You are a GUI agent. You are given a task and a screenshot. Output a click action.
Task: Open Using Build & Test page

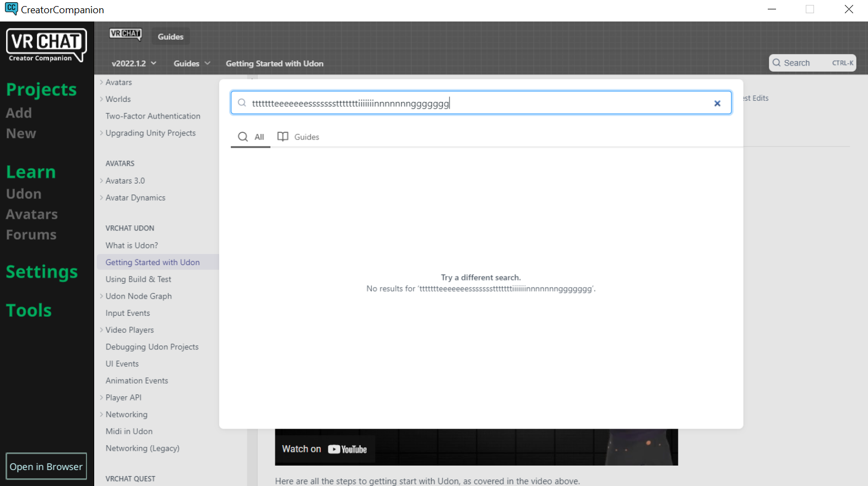point(138,279)
